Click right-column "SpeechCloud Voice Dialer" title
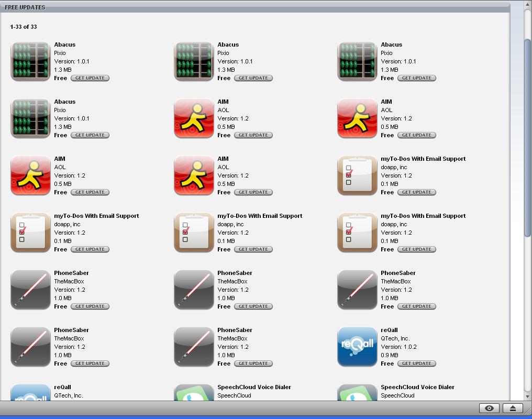 [417, 387]
